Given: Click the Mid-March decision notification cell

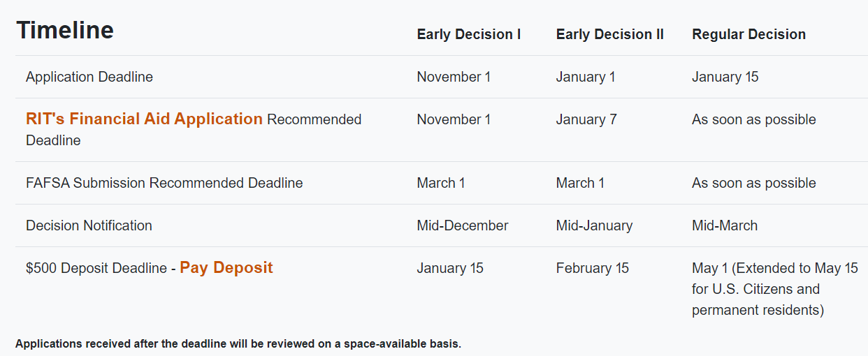Looking at the screenshot, I should 725,225.
